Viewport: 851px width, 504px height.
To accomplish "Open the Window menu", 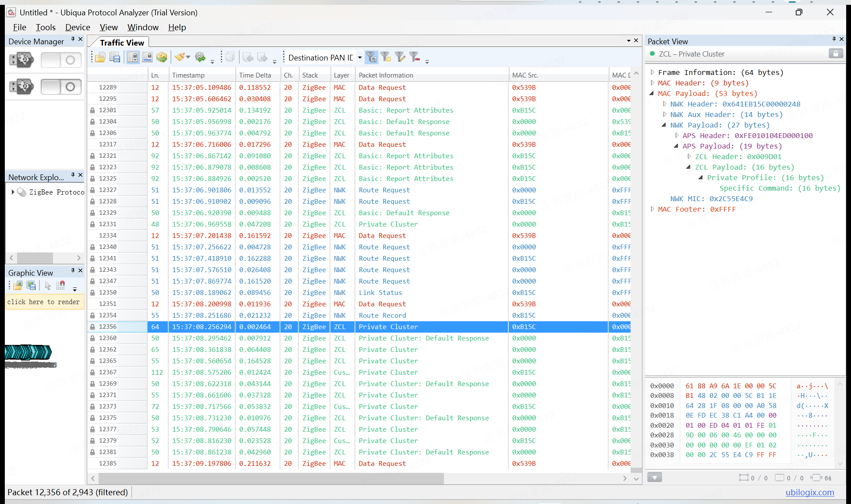I will (143, 27).
